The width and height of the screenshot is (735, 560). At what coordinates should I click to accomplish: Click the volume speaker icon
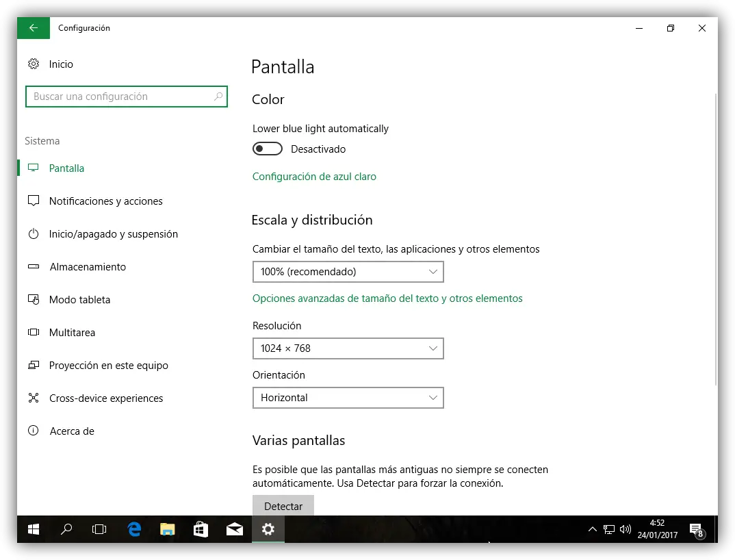pyautogui.click(x=626, y=529)
